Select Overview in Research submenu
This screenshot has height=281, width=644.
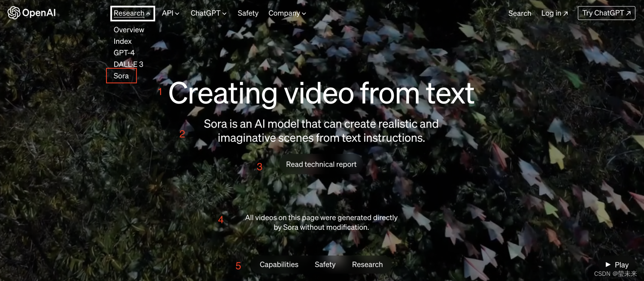[129, 30]
